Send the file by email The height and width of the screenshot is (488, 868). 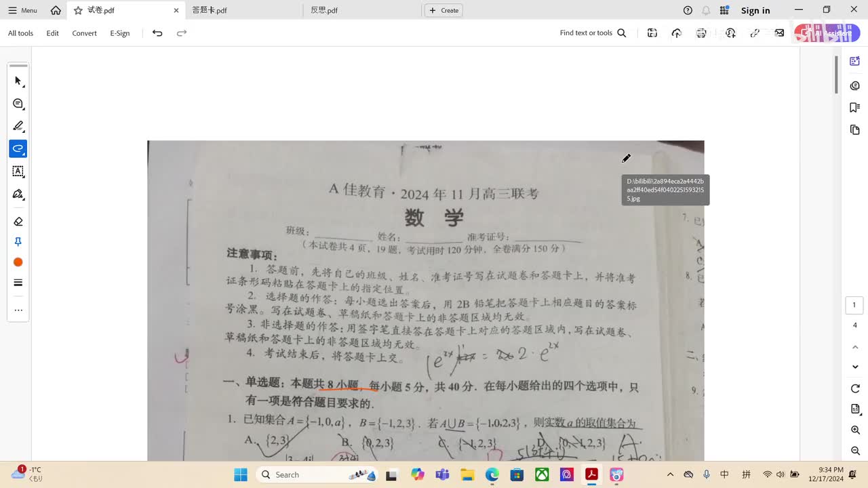point(779,33)
